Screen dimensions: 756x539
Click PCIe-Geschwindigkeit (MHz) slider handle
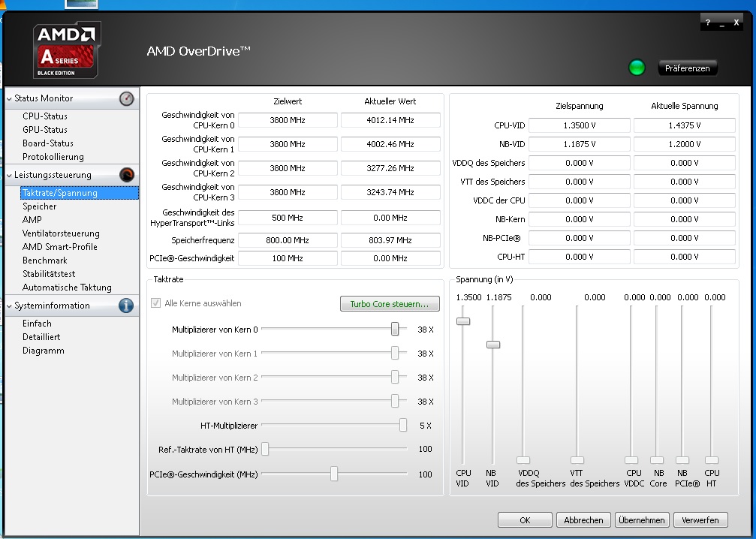click(334, 474)
